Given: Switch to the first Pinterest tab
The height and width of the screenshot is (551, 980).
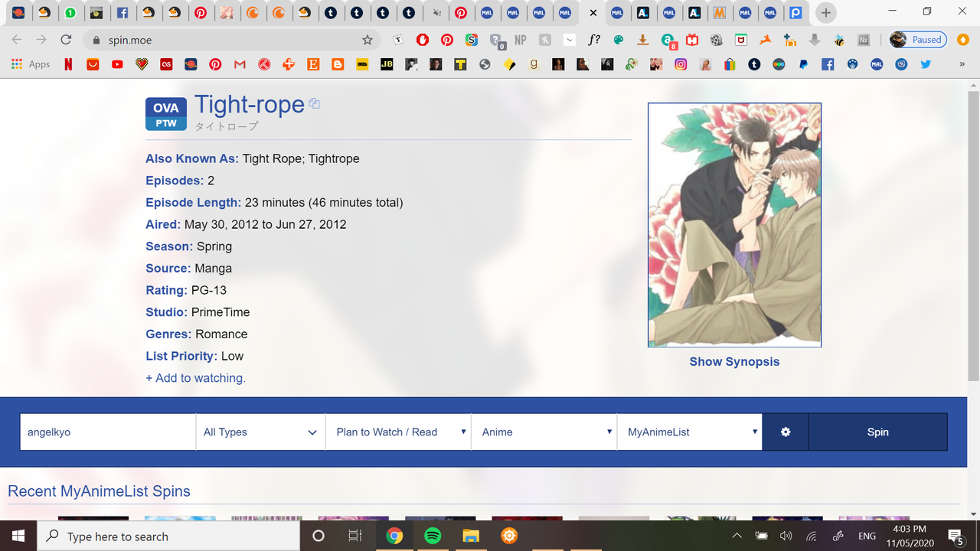Looking at the screenshot, I should point(200,12).
